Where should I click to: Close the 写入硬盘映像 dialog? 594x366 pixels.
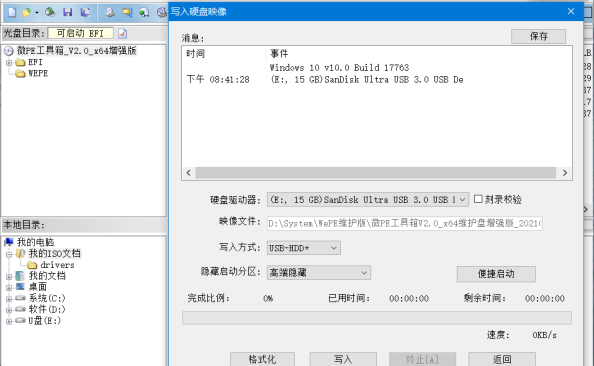(x=571, y=11)
